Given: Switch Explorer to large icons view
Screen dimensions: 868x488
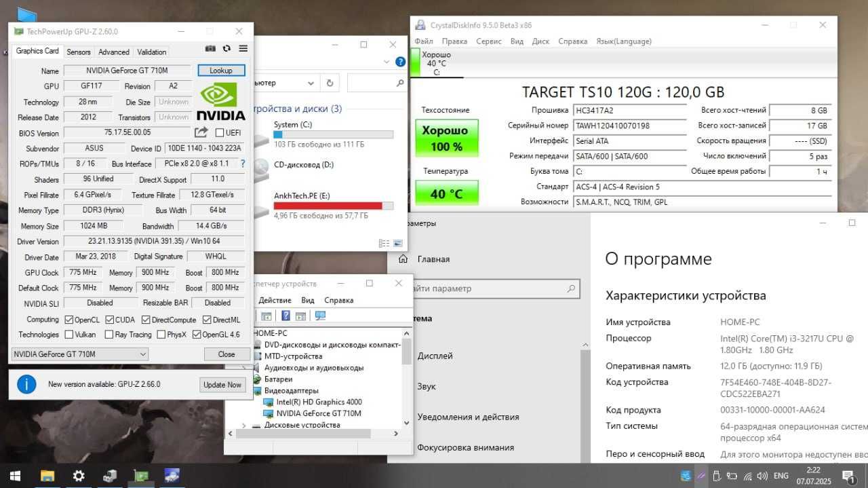Looking at the screenshot, I should point(398,244).
